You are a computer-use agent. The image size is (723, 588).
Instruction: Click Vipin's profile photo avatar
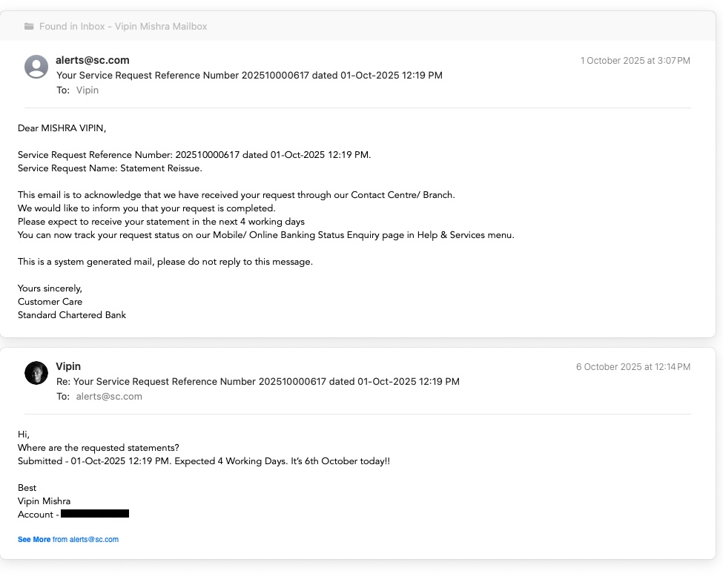[36, 373]
